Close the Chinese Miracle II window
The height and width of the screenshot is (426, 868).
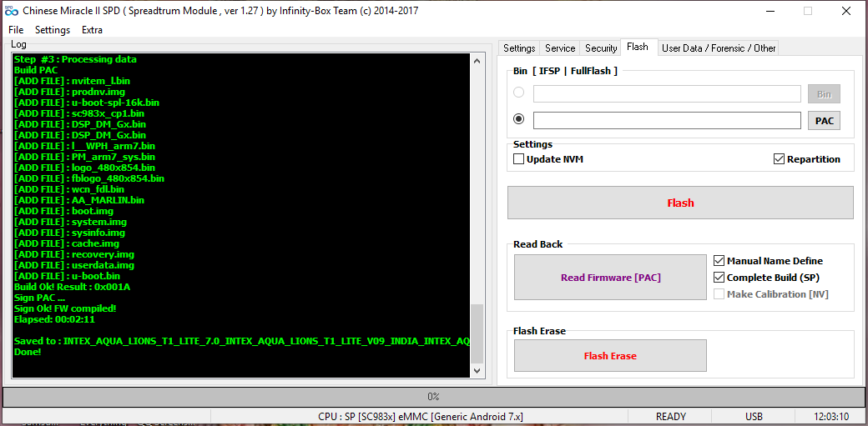click(x=845, y=11)
